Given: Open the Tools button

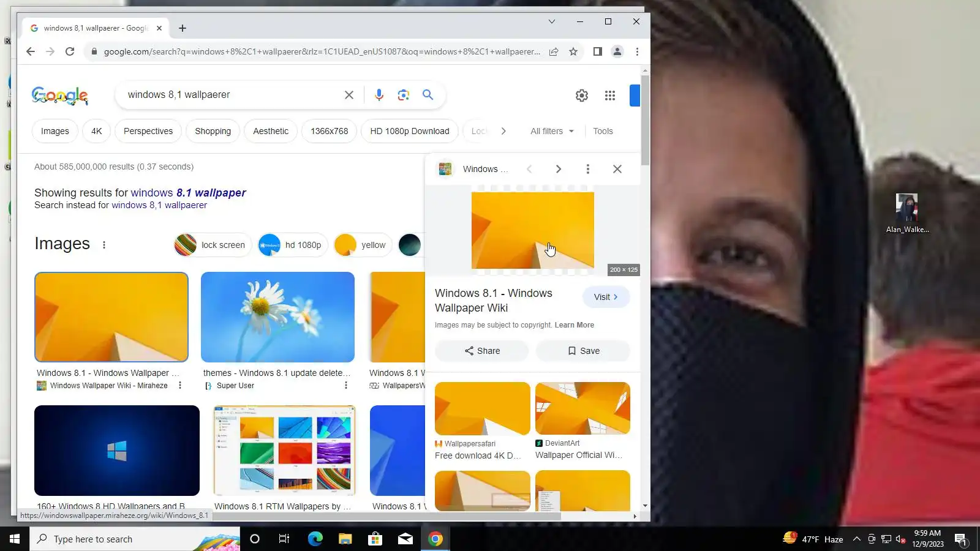Looking at the screenshot, I should coord(603,131).
